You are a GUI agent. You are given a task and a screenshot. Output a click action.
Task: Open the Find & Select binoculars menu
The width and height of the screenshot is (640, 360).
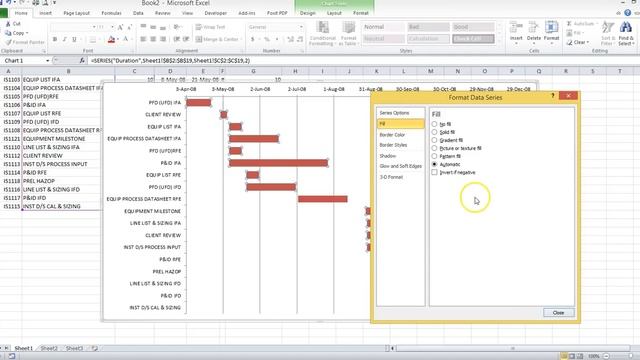(x=626, y=33)
